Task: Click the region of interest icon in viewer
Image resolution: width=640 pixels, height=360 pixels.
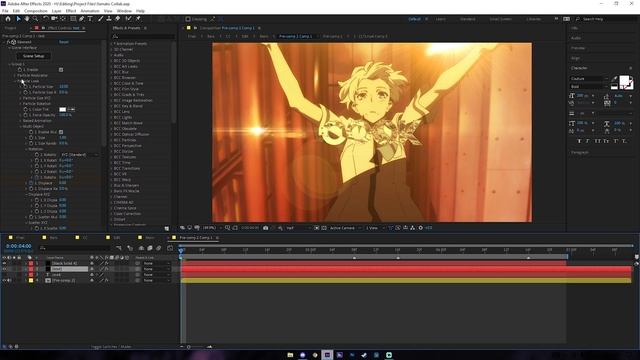Action: point(317,228)
